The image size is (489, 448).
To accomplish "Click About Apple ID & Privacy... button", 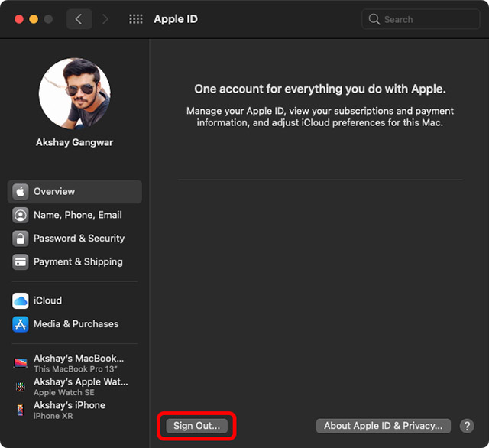I will [x=384, y=426].
